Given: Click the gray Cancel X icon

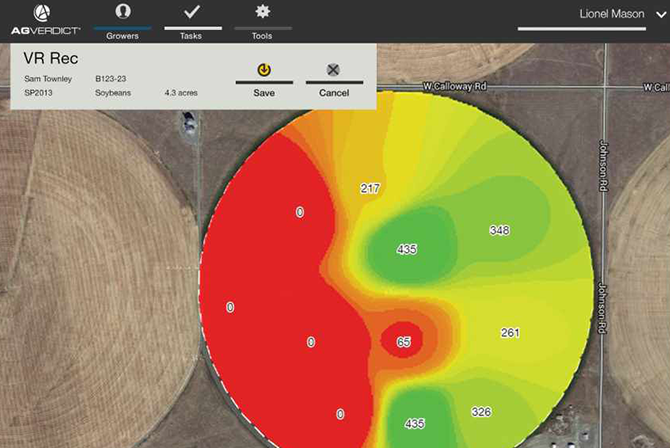Looking at the screenshot, I should pos(333,70).
